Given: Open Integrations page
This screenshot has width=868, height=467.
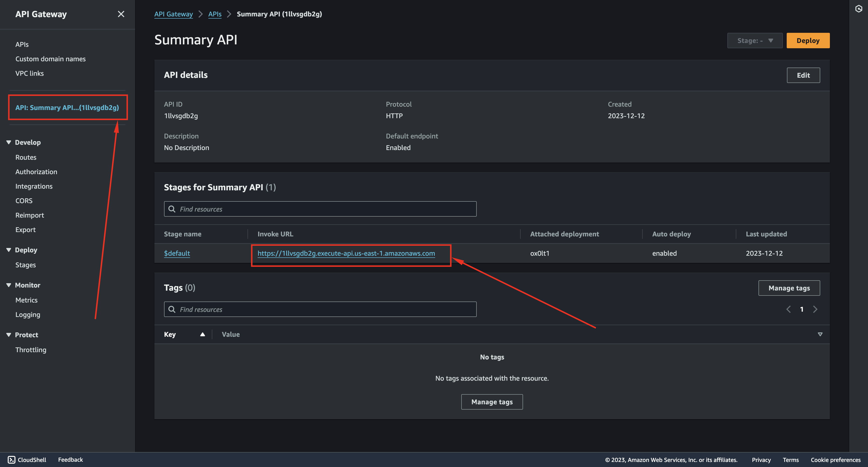Looking at the screenshot, I should click(x=34, y=186).
